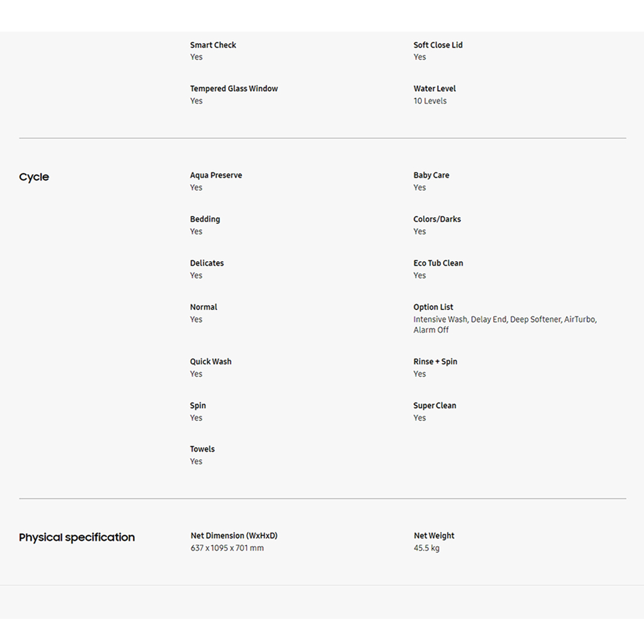Viewport: 644px width, 644px height.
Task: Click the 45.5 kg net weight value
Action: tap(426, 548)
